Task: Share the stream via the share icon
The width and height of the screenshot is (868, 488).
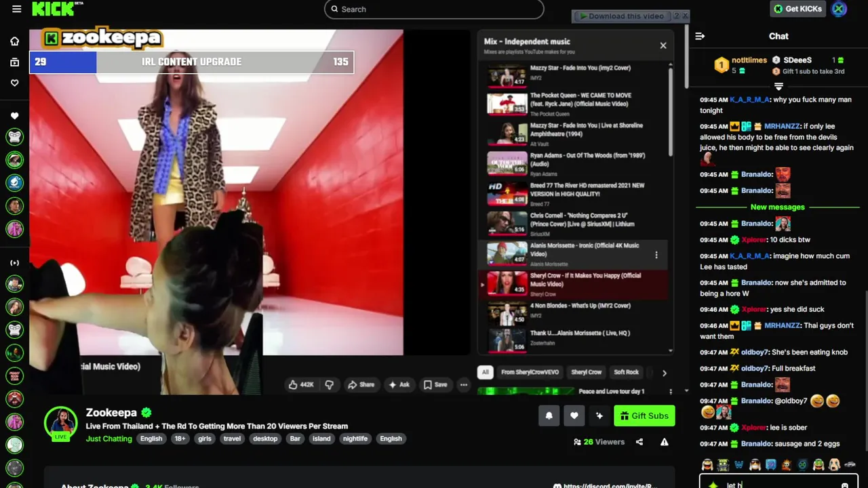Action: pos(639,442)
